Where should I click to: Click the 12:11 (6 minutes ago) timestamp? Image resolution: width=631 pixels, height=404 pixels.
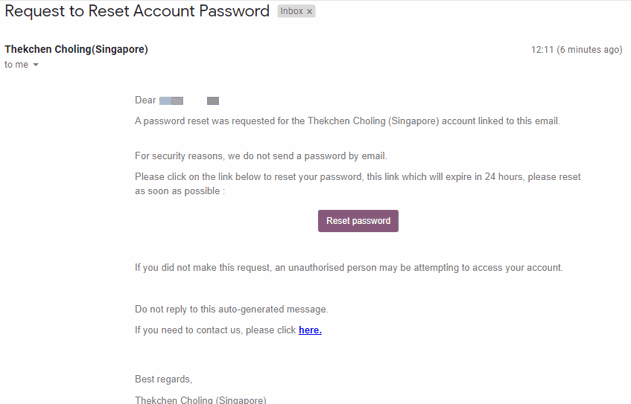point(576,49)
